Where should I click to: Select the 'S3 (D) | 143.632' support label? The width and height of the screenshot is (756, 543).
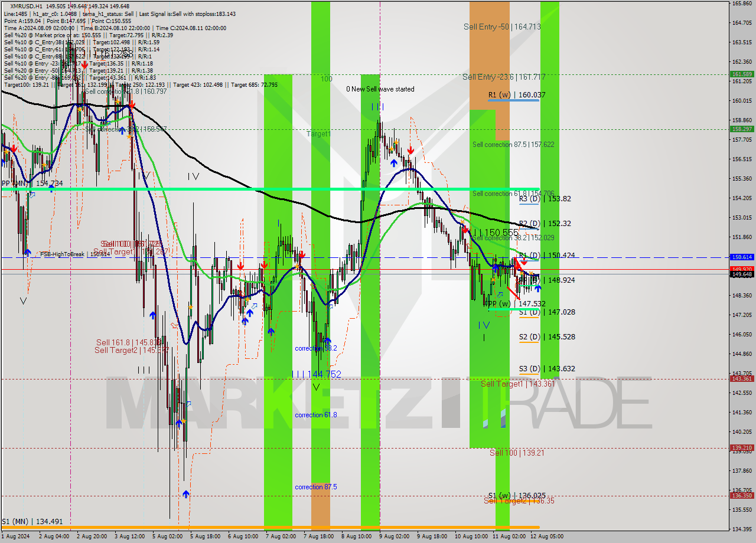(547, 369)
